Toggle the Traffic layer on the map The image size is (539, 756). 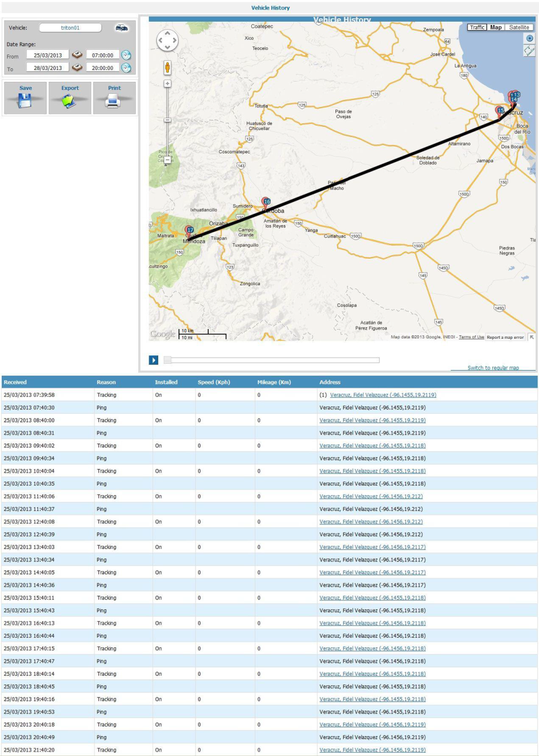(477, 27)
